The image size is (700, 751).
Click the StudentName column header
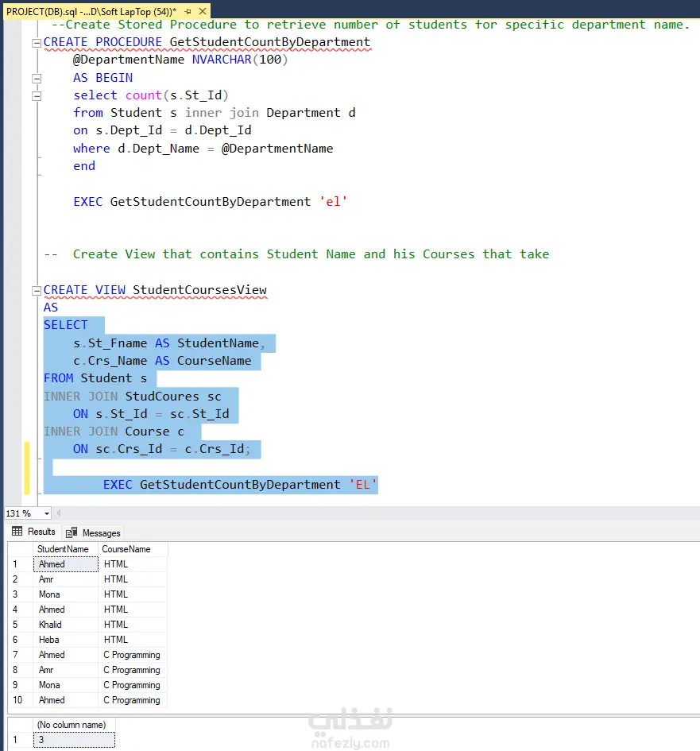click(x=65, y=549)
